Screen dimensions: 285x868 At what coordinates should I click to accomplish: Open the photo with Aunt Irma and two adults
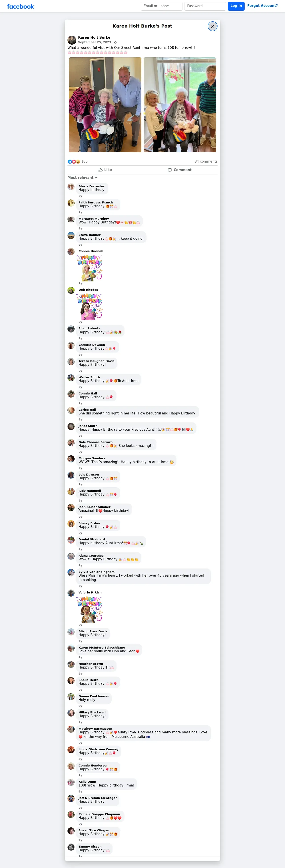[x=105, y=105]
